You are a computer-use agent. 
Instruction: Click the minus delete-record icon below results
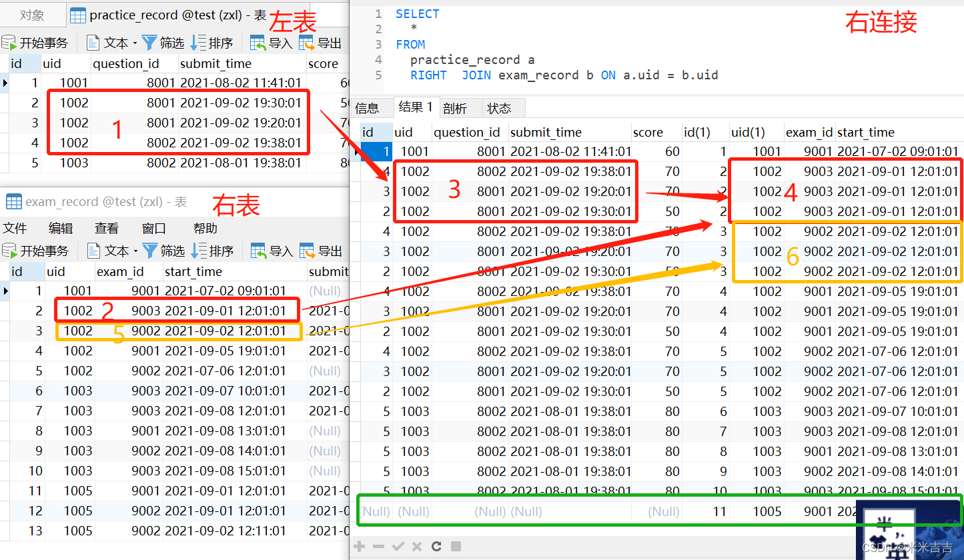pos(379,547)
